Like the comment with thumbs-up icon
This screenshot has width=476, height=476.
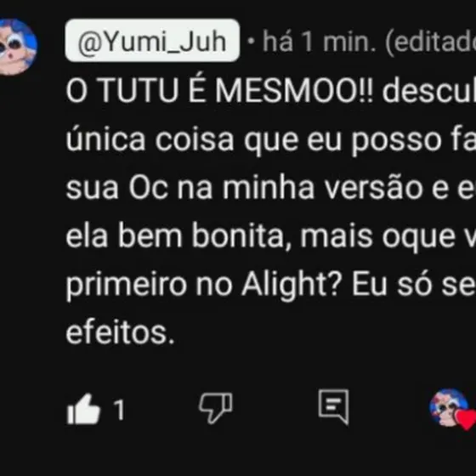83,409
